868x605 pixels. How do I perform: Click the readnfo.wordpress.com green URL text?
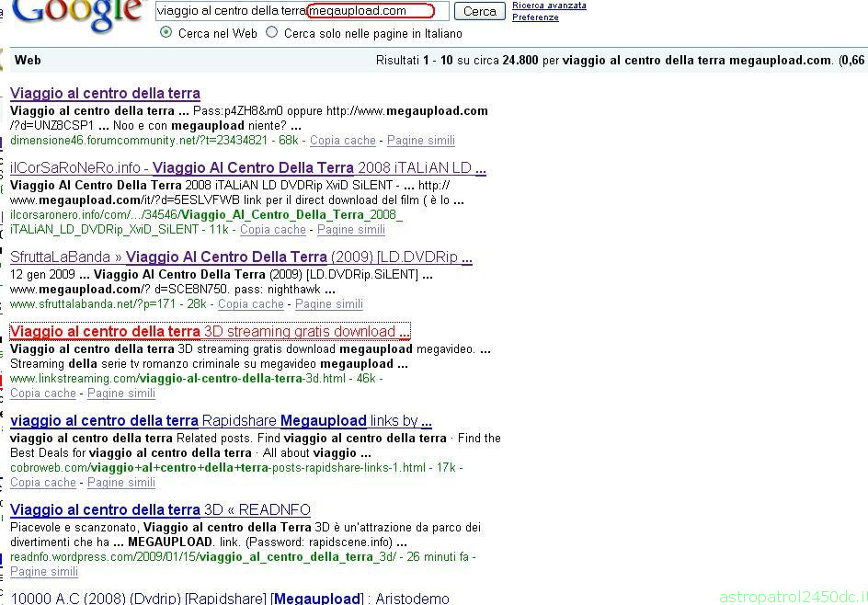point(203,557)
